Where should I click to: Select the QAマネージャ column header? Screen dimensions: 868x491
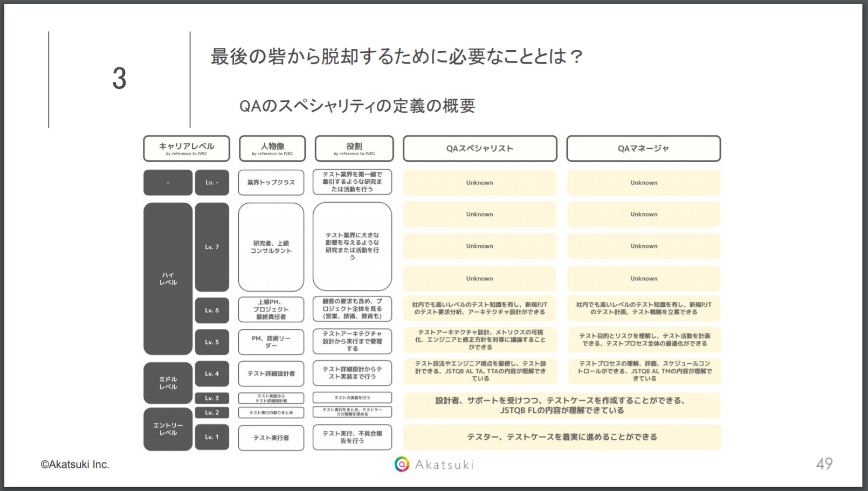[x=644, y=148]
